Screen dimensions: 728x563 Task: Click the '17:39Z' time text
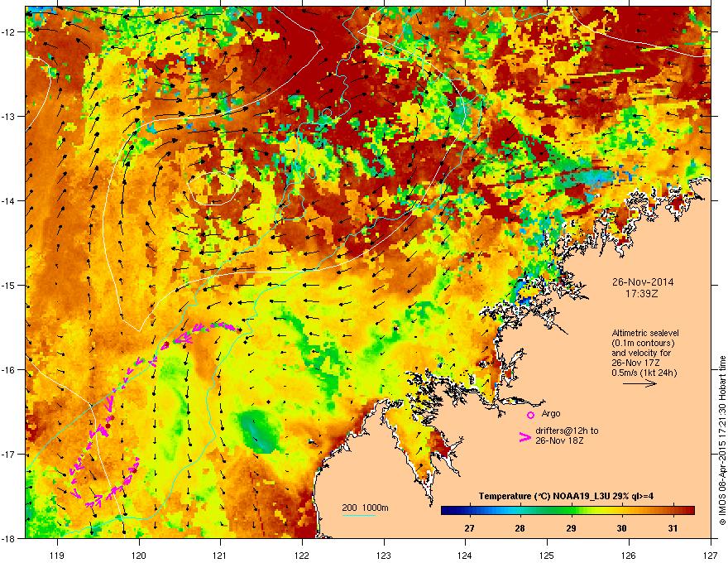[x=642, y=294]
